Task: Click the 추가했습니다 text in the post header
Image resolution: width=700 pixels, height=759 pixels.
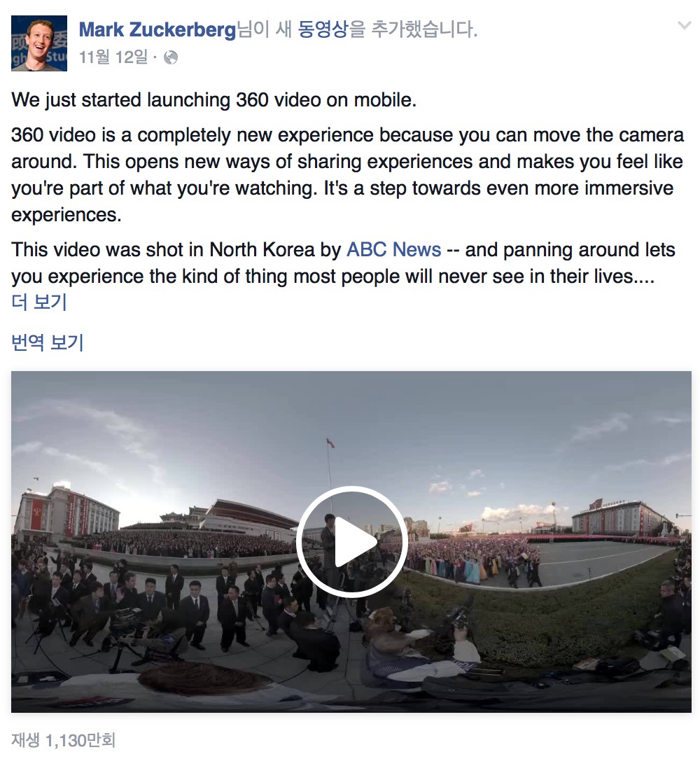Action: pyautogui.click(x=424, y=29)
